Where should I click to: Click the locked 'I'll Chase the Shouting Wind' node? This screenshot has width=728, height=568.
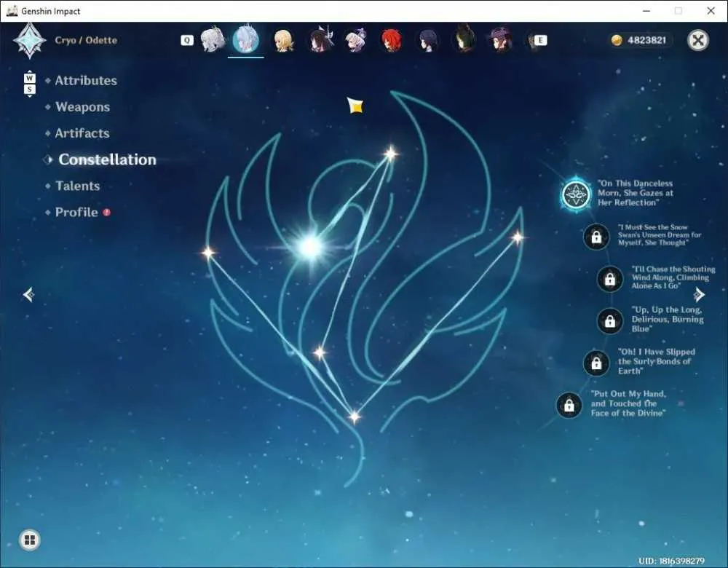pyautogui.click(x=609, y=279)
